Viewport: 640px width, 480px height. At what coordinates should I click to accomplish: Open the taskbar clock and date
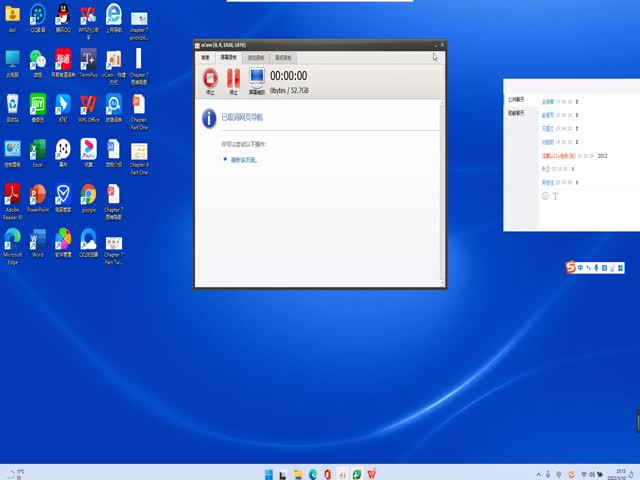[x=620, y=473]
